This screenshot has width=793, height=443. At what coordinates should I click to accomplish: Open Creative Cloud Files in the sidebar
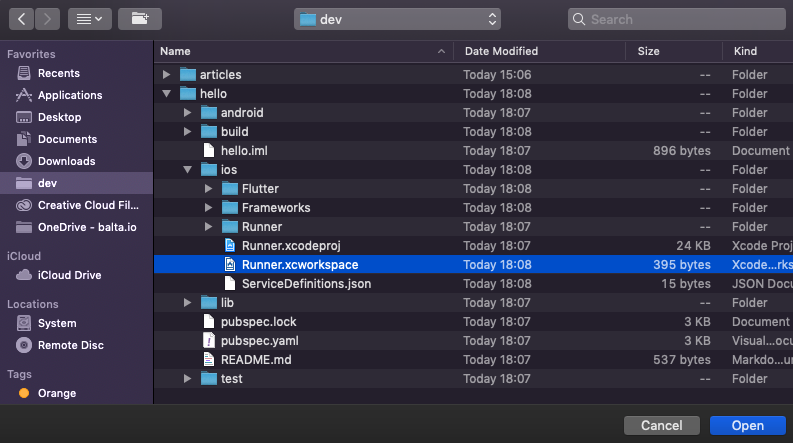pos(77,205)
